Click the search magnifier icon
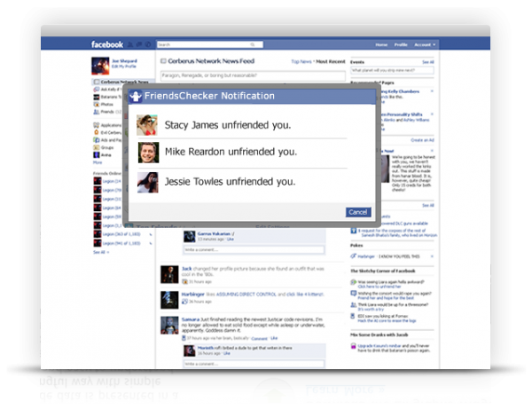 (x=253, y=44)
